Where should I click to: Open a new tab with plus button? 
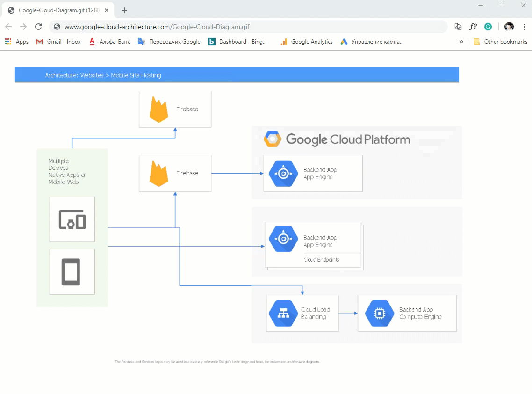tap(124, 10)
